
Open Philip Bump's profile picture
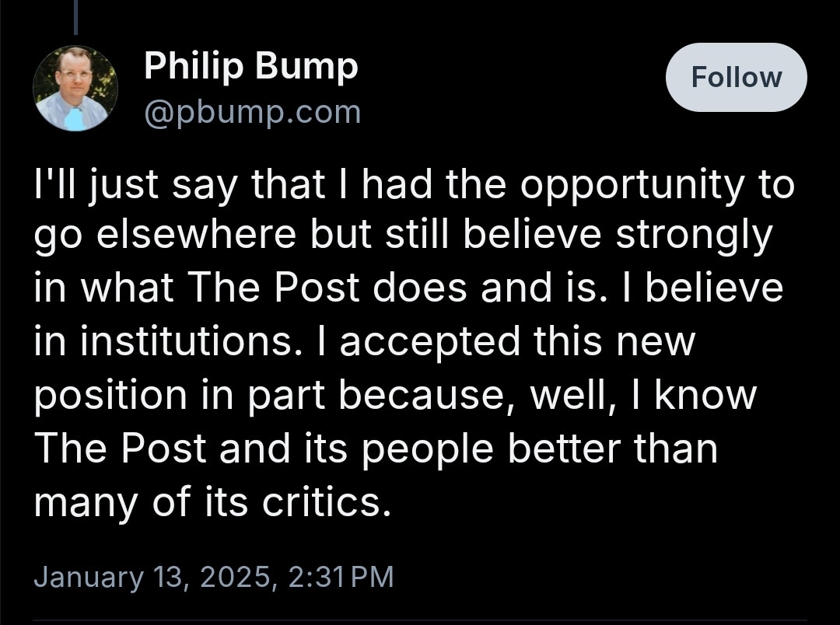coord(75,89)
